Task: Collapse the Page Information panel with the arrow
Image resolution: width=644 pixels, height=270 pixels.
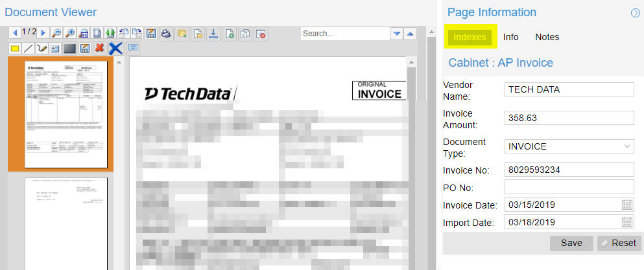Action: click(635, 13)
